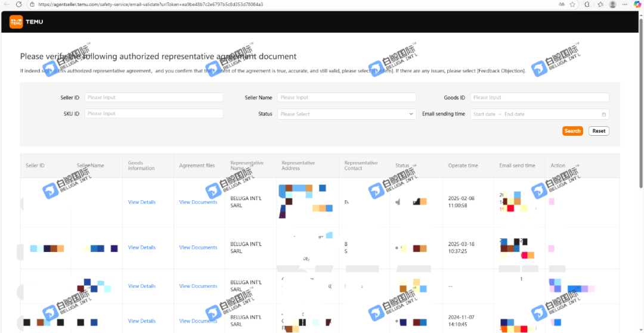Open View Details in the 2025-03-18 row

[142, 247]
